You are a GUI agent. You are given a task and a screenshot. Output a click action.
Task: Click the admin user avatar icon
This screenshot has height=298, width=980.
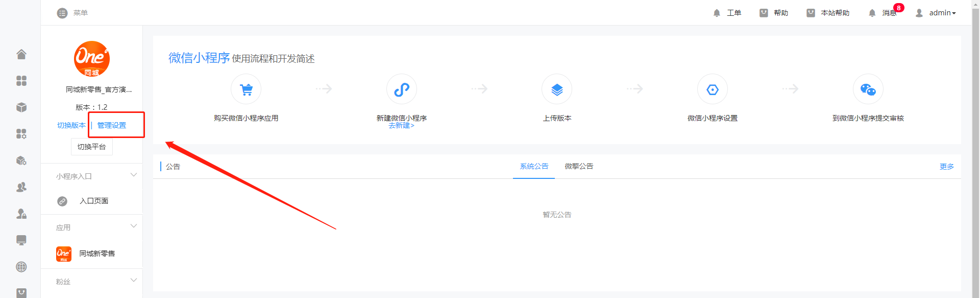click(919, 13)
